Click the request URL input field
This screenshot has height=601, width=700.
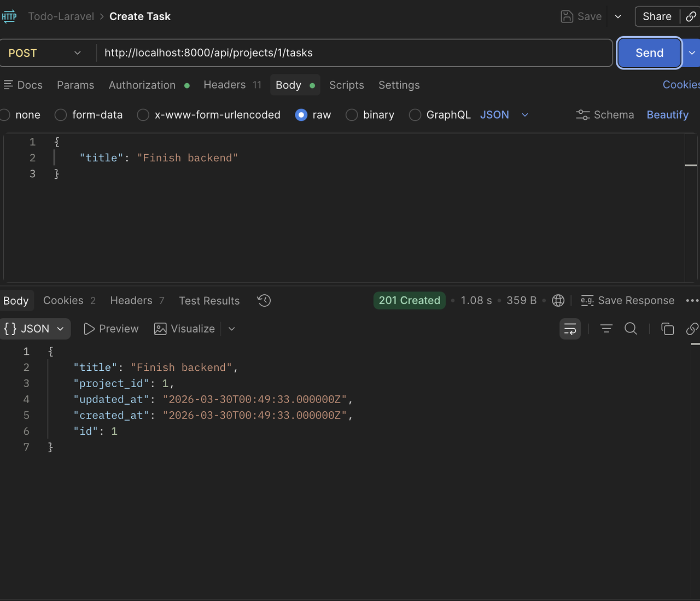(x=354, y=53)
